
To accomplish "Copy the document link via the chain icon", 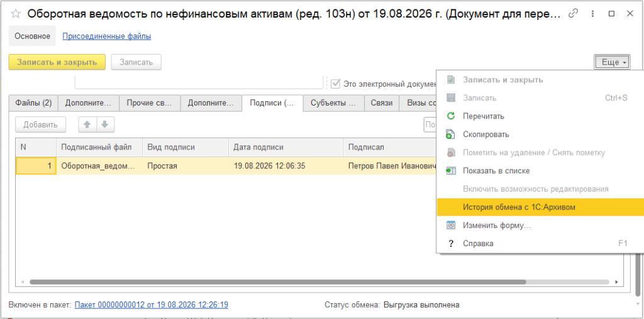I will click(573, 14).
